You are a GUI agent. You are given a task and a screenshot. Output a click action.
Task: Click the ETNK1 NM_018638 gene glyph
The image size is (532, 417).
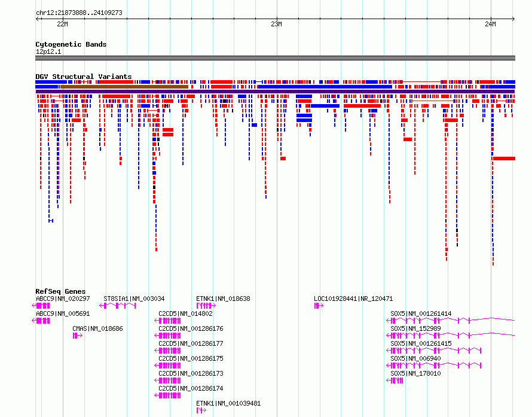tap(206, 306)
